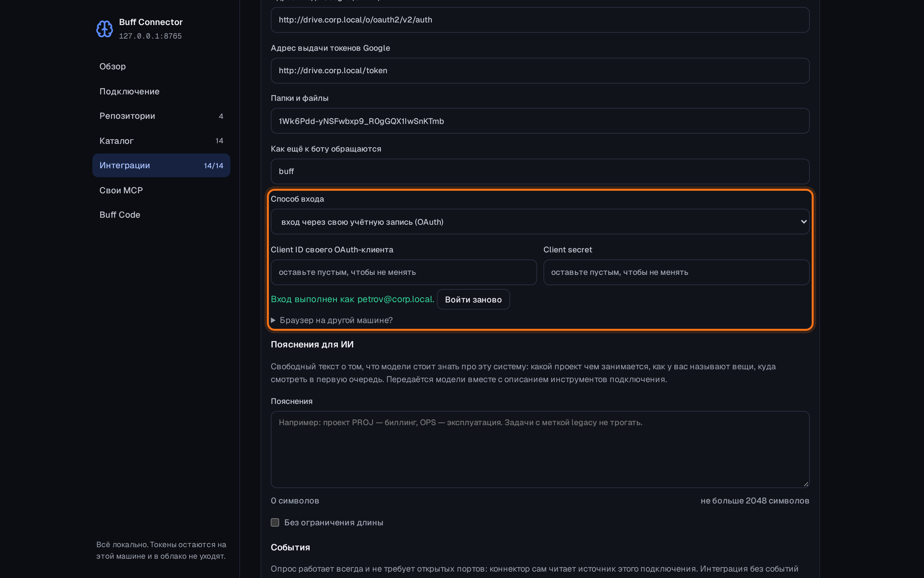Open the Каталог sidebar item
The image size is (924, 578).
point(161,141)
